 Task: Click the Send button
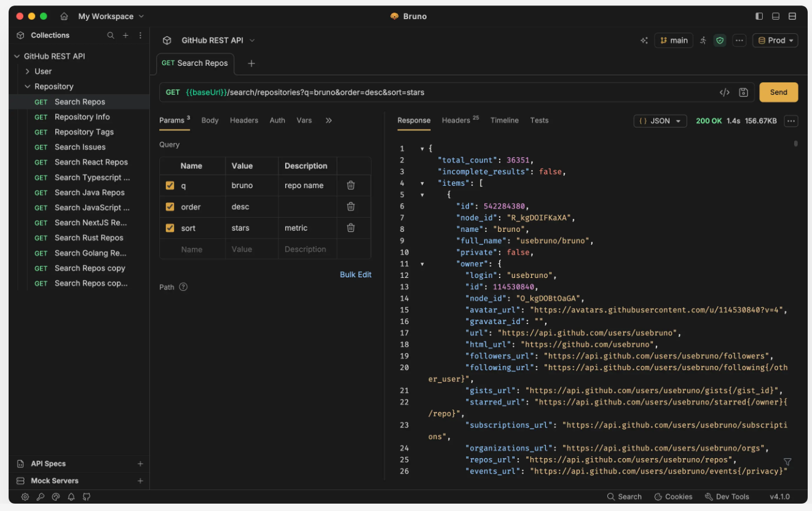pos(779,92)
